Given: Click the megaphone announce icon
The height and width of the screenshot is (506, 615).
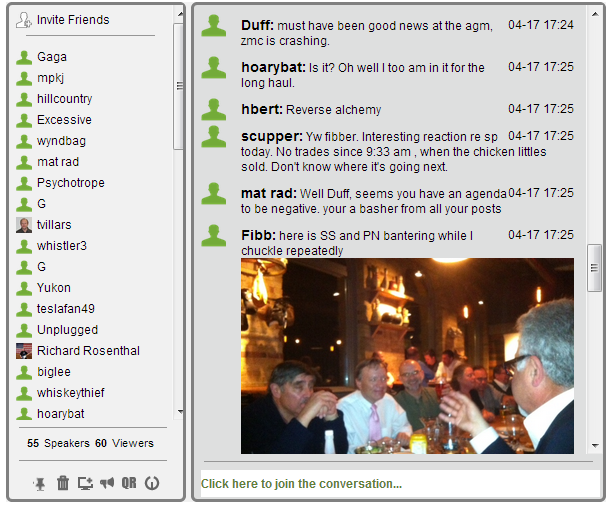Looking at the screenshot, I should coord(107,482).
